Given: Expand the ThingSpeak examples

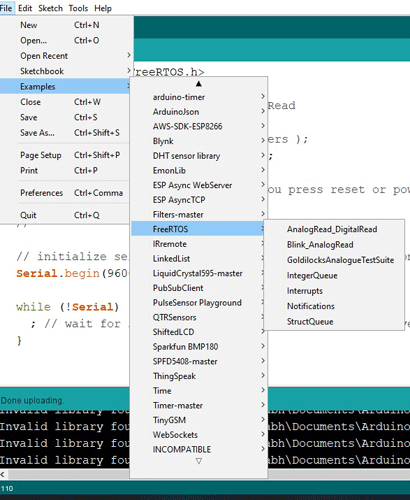Looking at the screenshot, I should click(x=199, y=376).
